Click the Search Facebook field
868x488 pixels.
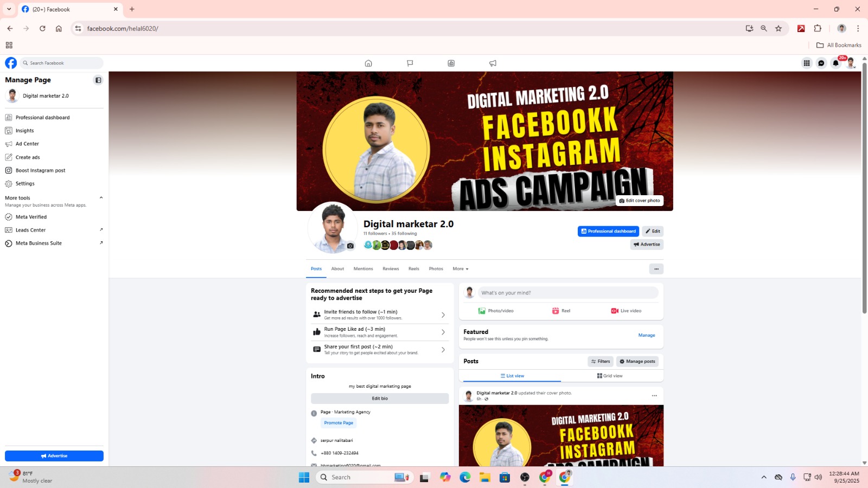point(62,63)
